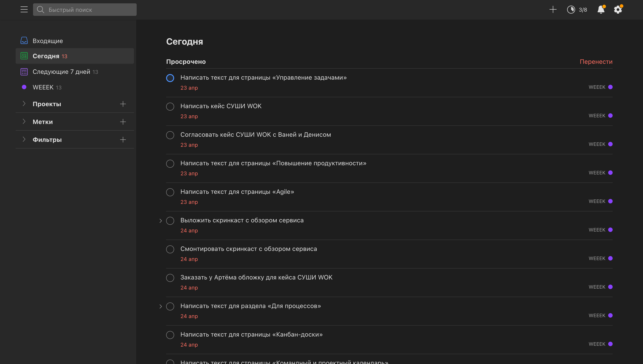Click 24 апр date under «Канбан-доски» task

tap(189, 345)
